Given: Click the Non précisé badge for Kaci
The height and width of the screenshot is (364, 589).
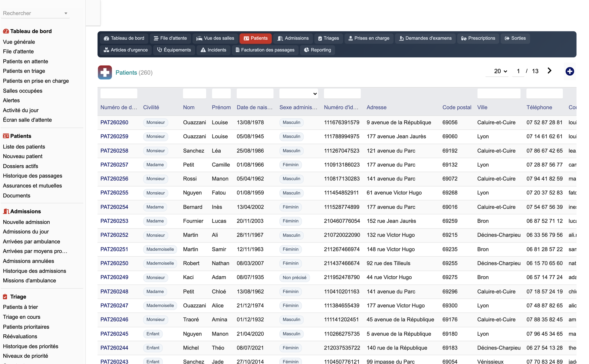Looking at the screenshot, I should 294,278.
